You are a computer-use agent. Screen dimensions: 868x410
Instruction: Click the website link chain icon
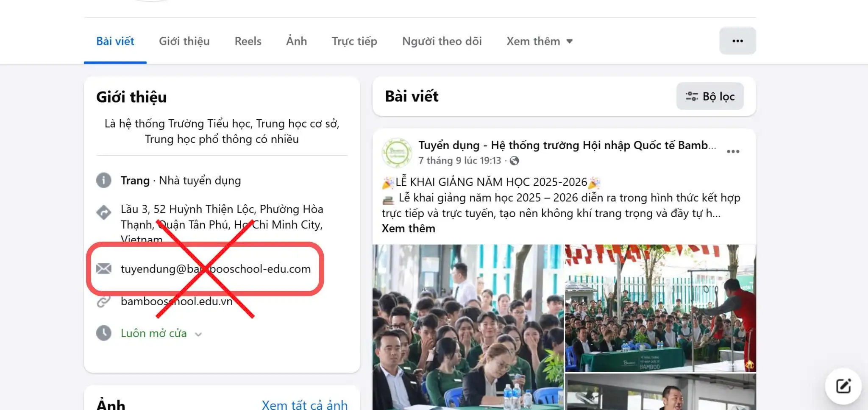(x=104, y=301)
